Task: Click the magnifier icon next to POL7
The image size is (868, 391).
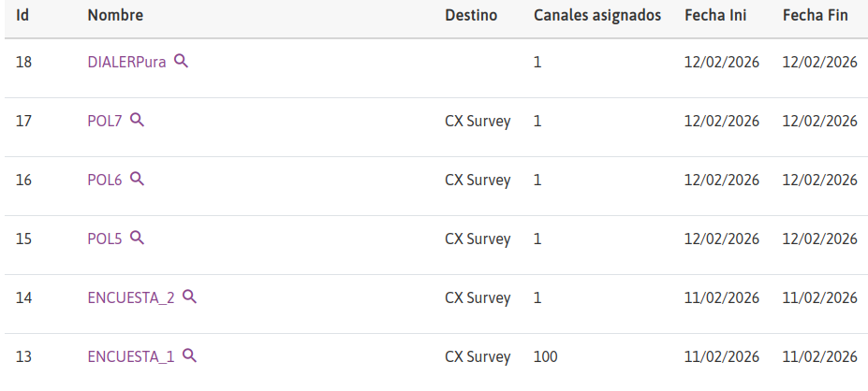Action: [137, 120]
